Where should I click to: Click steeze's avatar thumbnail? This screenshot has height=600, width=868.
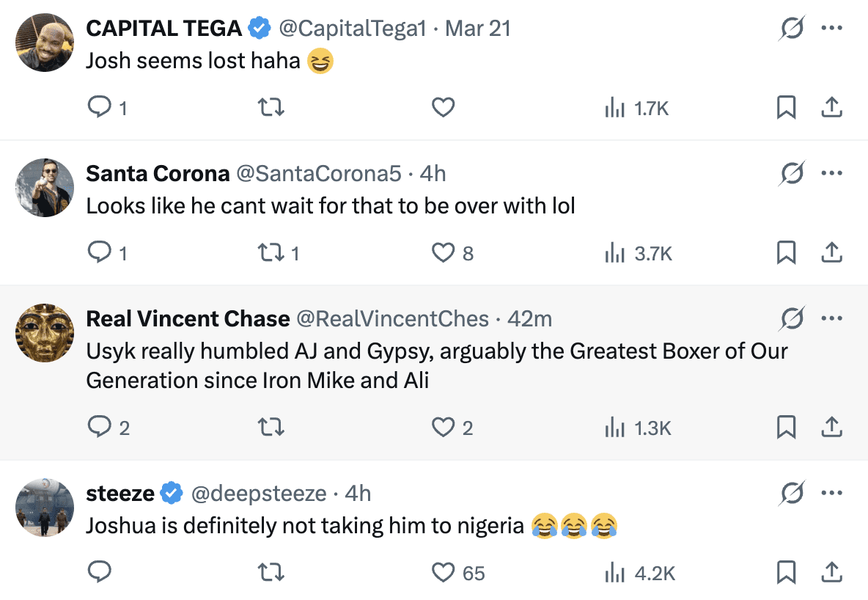coord(45,508)
